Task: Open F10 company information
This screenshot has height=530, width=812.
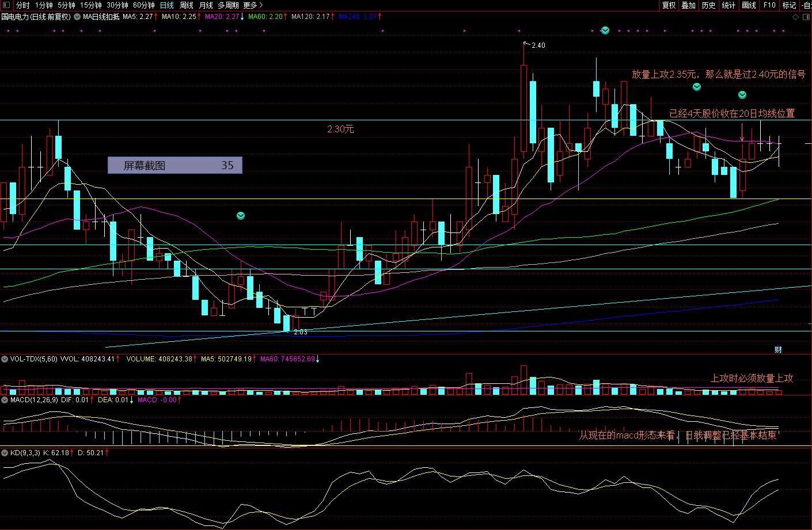Action: pyautogui.click(x=769, y=5)
